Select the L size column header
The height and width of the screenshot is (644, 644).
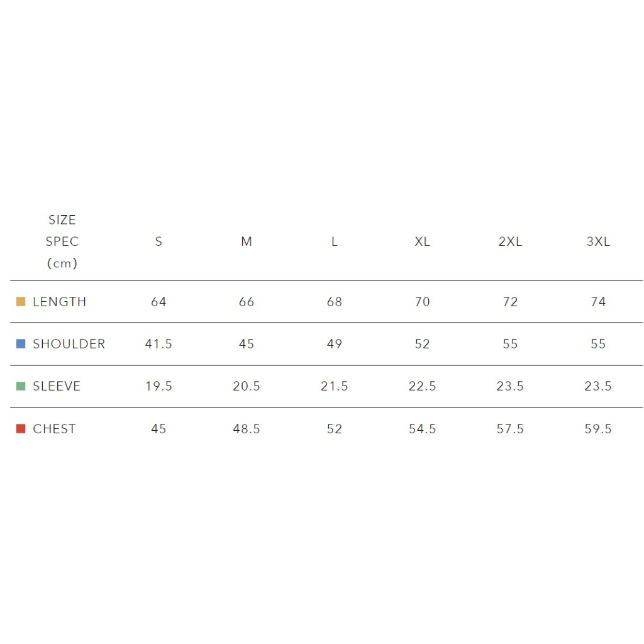pos(335,241)
